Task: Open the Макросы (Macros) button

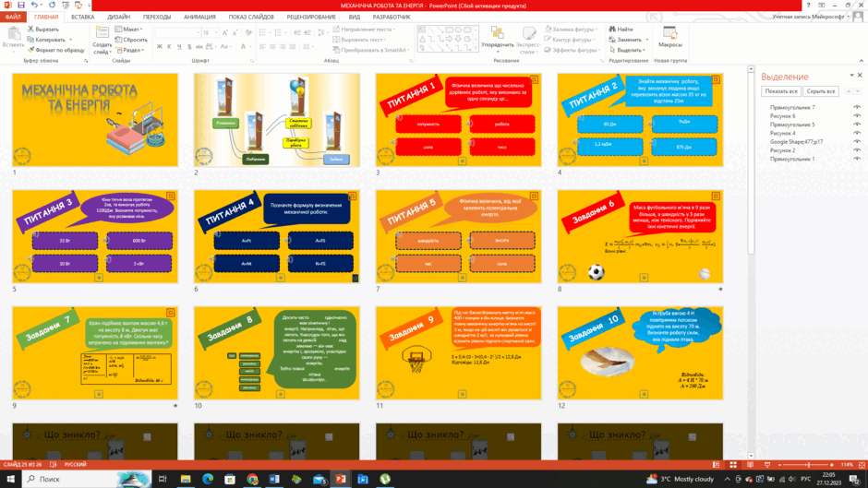Action: click(669, 38)
